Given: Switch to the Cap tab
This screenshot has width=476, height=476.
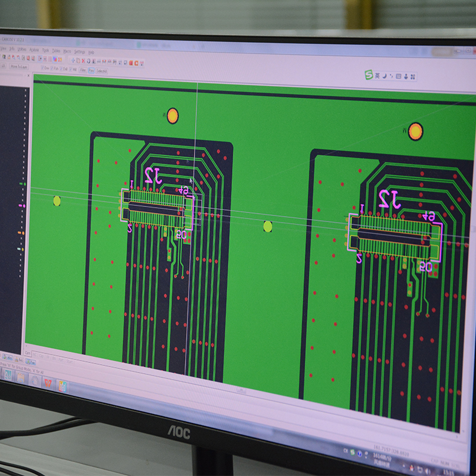Looking at the screenshot, I should pos(41,356).
